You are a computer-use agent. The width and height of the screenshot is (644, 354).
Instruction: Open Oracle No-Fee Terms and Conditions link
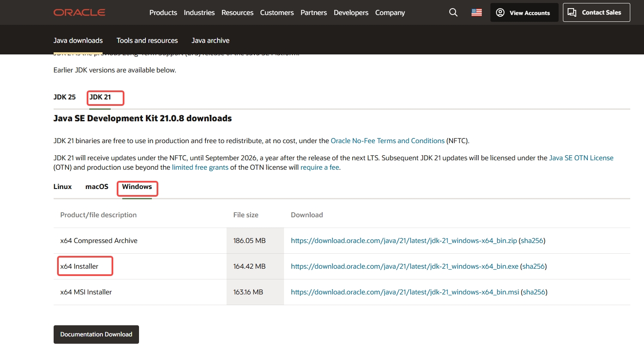(387, 141)
